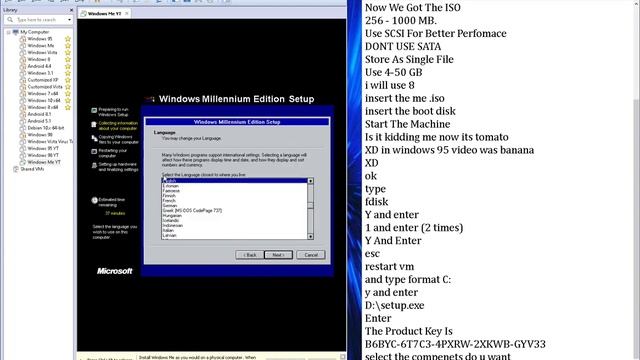Click the 'D:\setup.exe' text line

(394, 305)
